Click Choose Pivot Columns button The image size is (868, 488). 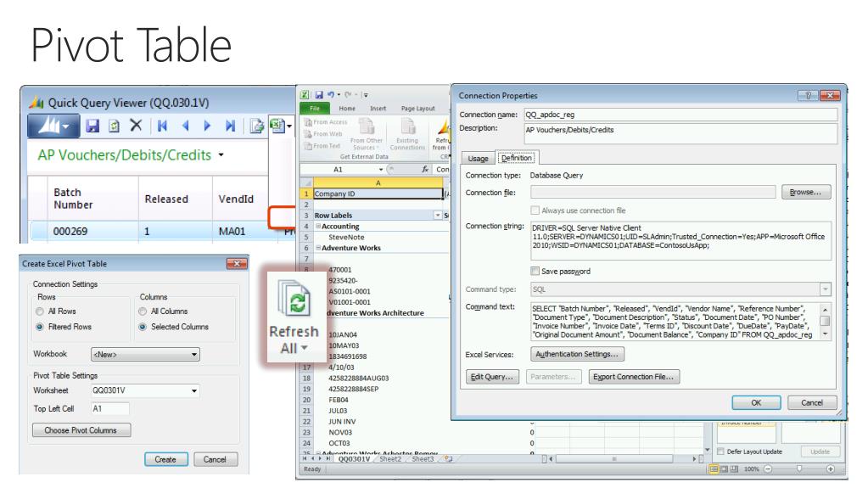[x=81, y=430]
